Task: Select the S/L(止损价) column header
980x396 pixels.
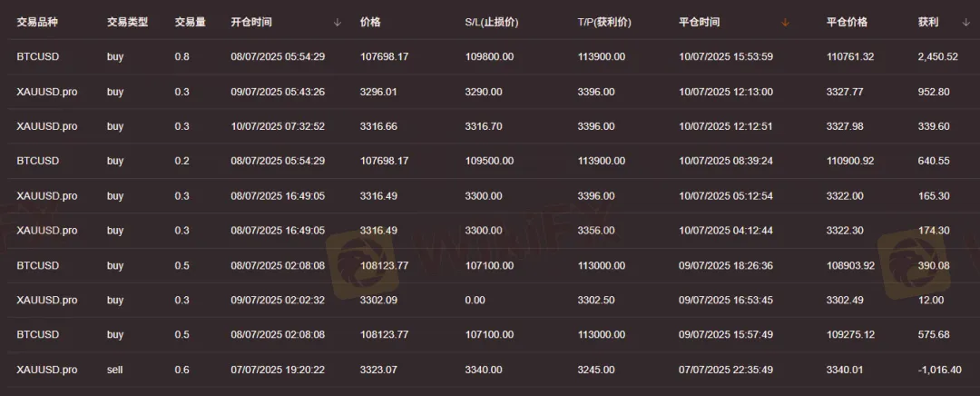Action: point(492,23)
